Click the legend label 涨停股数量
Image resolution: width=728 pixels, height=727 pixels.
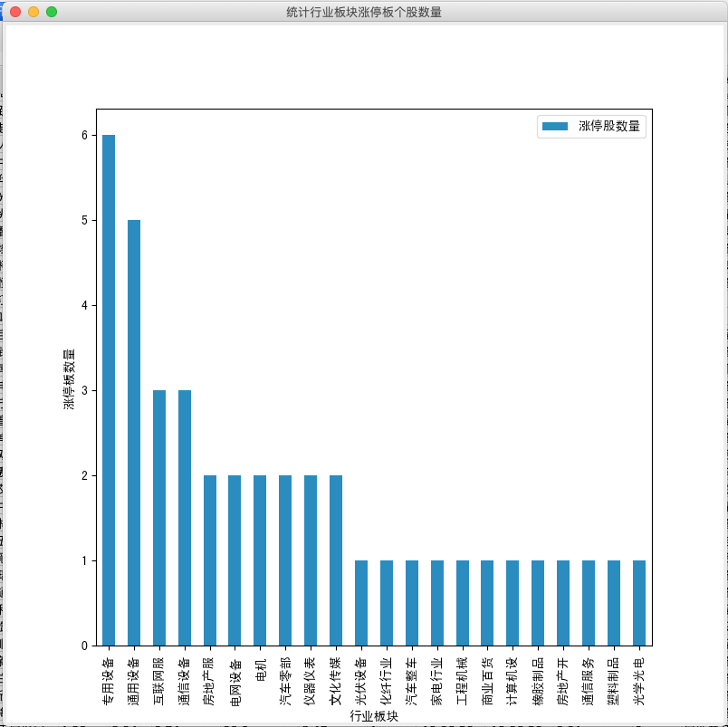coord(609,126)
